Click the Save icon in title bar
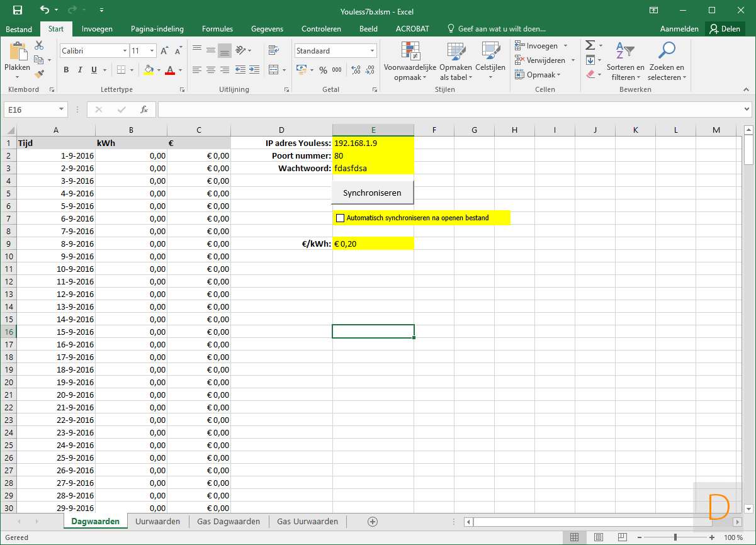The width and height of the screenshot is (756, 545). click(x=17, y=10)
